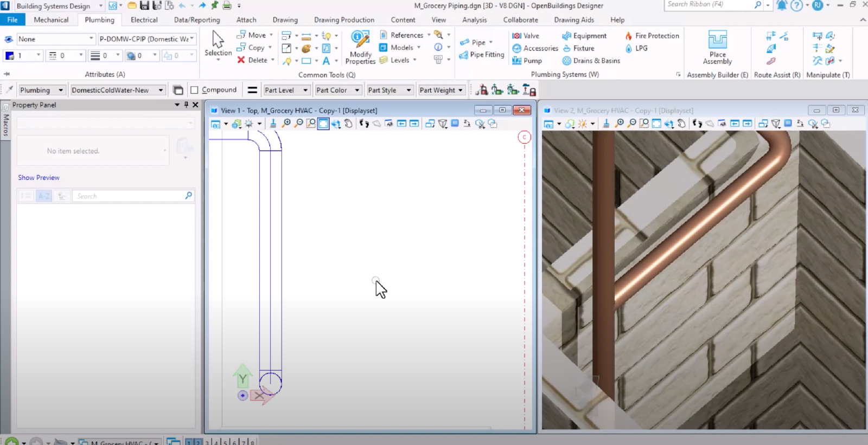Open the Place Assembly tool
868x445 pixels.
tap(717, 48)
